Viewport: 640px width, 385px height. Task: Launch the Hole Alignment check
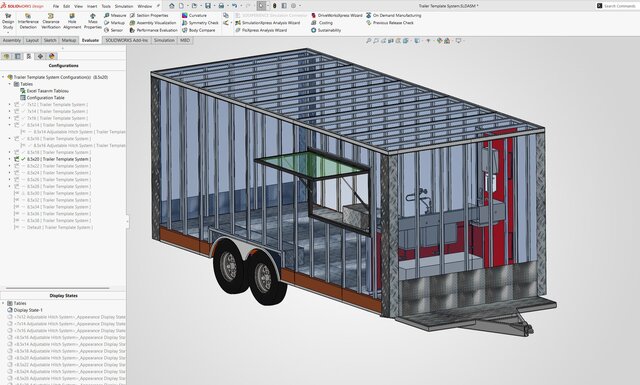click(x=72, y=21)
